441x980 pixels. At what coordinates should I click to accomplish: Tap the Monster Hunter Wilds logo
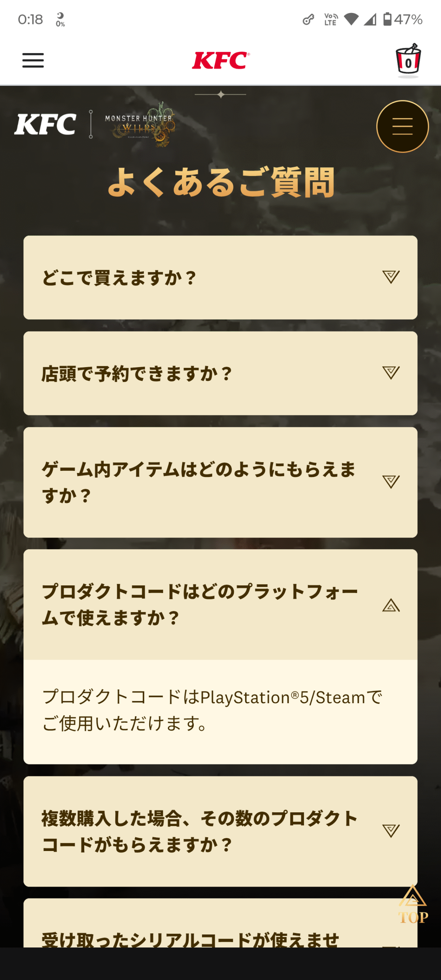pyautogui.click(x=139, y=124)
